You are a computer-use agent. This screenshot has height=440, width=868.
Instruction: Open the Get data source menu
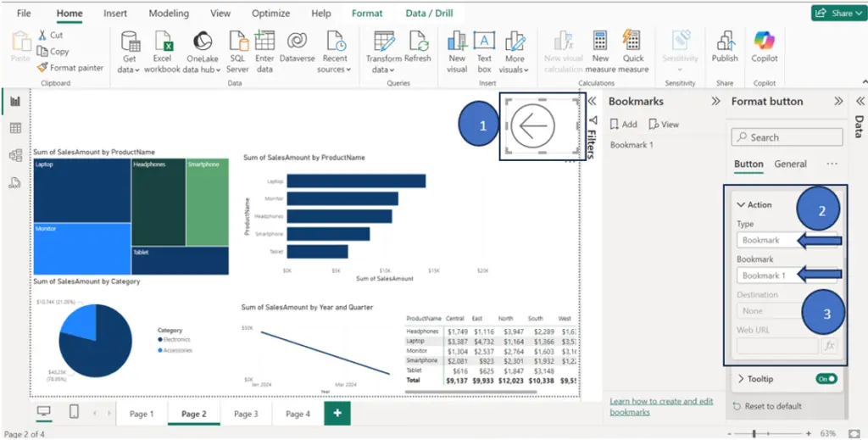coord(130,53)
